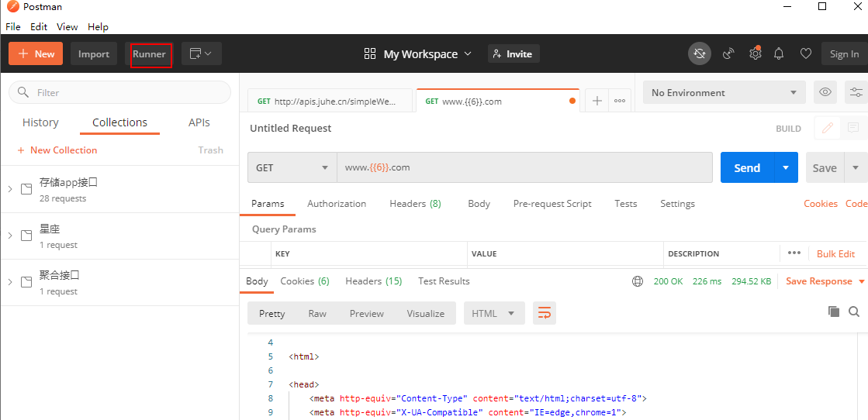
Task: Click the network globe icon
Action: point(638,281)
